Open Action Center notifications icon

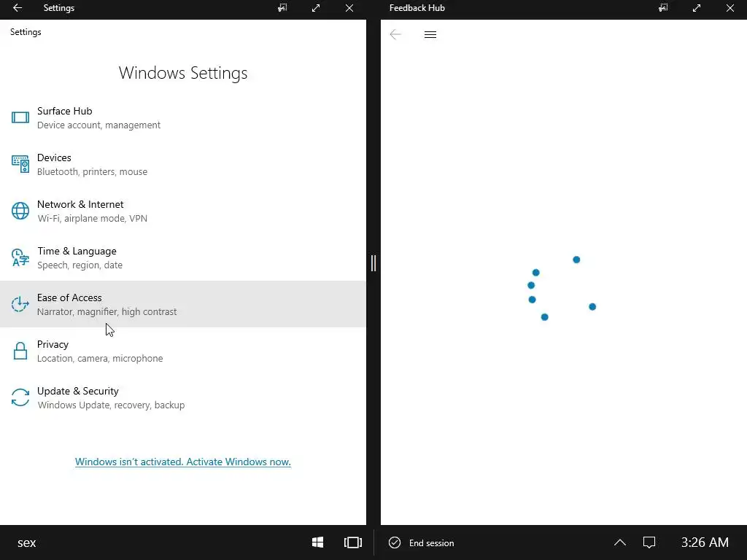coord(649,542)
